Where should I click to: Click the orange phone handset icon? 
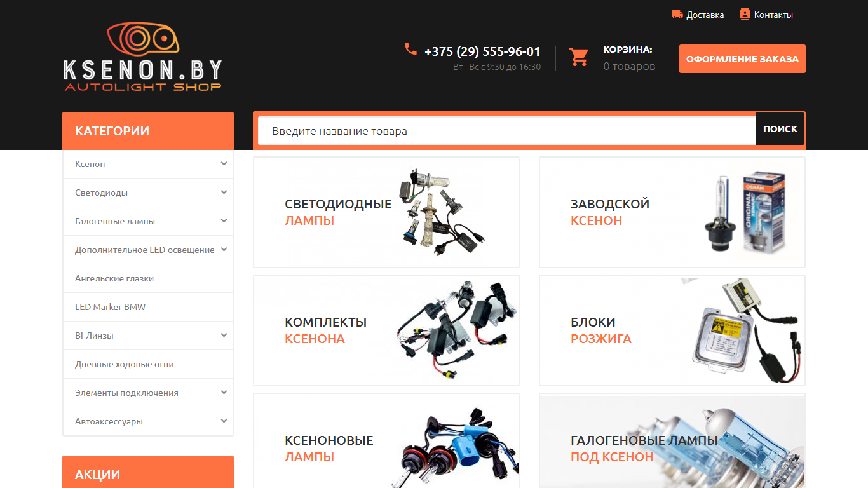pos(411,49)
